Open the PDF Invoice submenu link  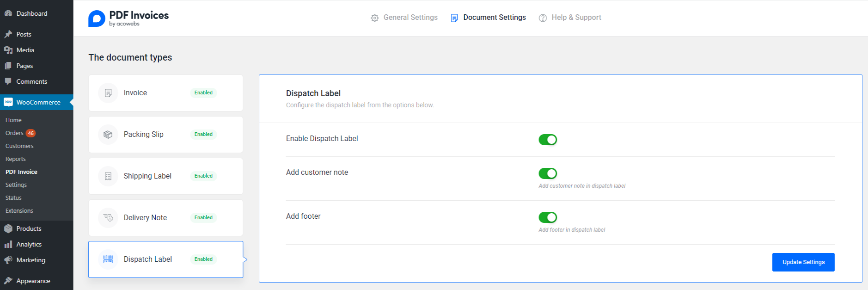21,172
